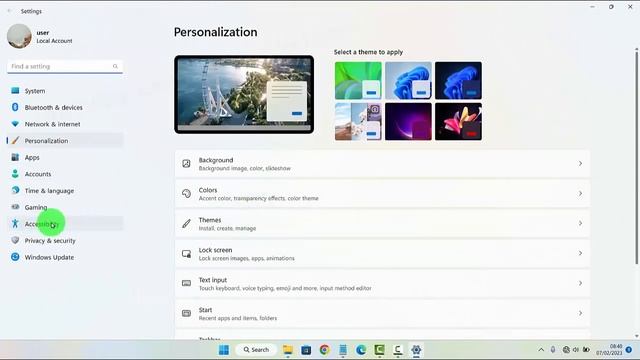640x360 pixels.
Task: Click the Colors row chevron arrow
Action: click(580, 193)
